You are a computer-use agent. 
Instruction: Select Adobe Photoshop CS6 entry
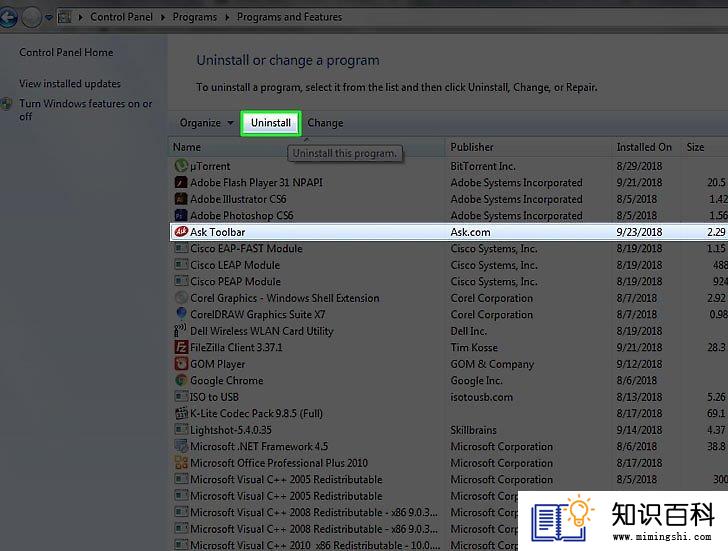tap(241, 216)
